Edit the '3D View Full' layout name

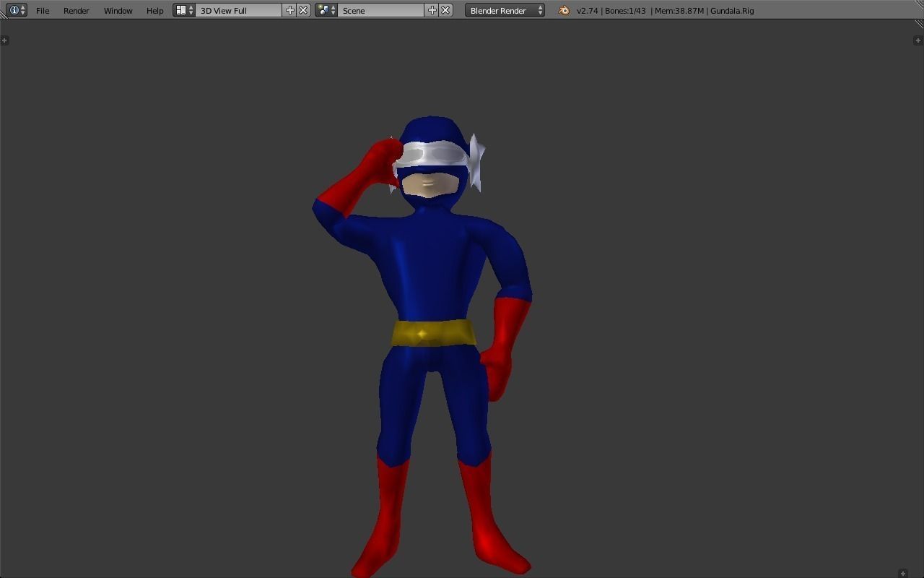(239, 10)
